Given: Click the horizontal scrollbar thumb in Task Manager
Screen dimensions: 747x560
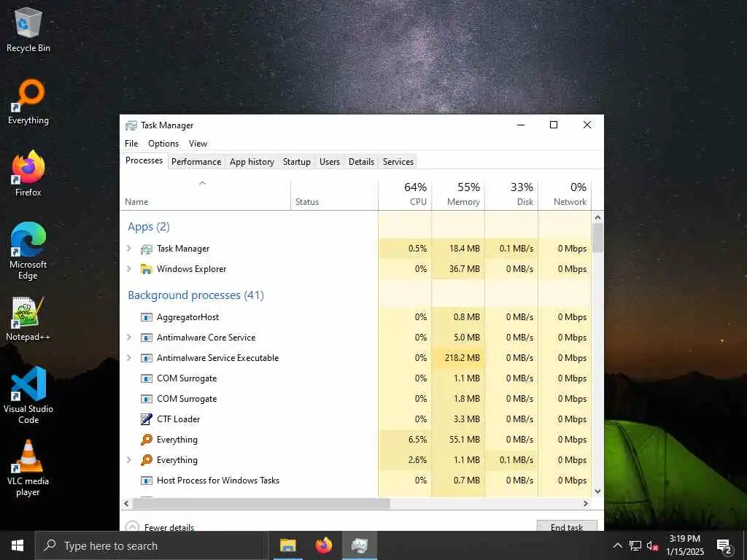Looking at the screenshot, I should tap(261, 503).
